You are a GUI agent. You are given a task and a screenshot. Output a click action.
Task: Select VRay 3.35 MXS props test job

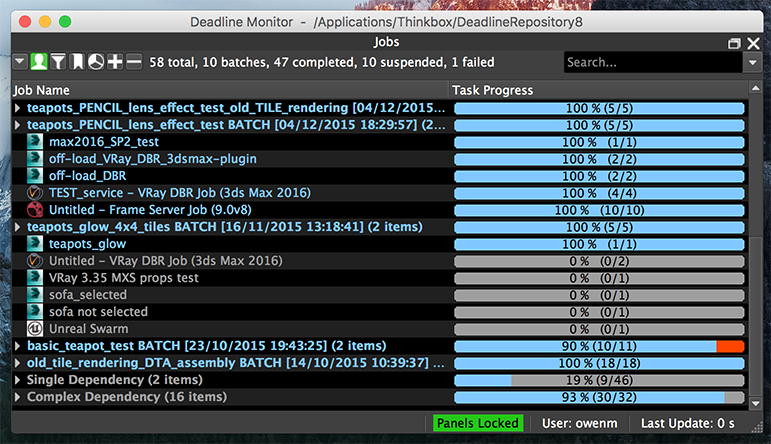coord(123,278)
